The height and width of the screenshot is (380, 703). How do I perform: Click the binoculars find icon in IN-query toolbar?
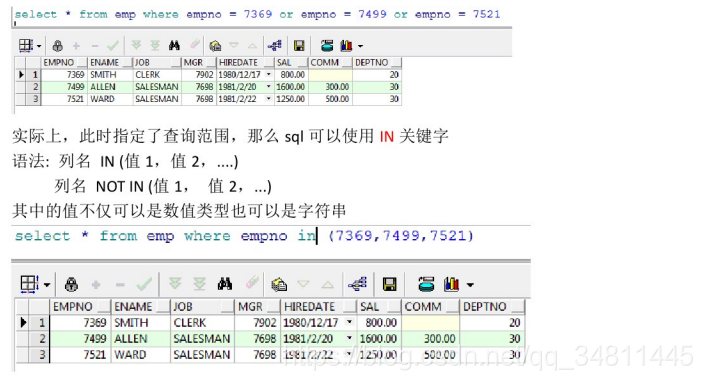225,284
